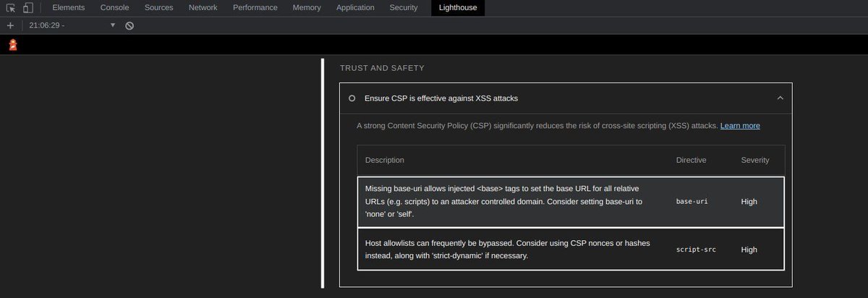Switch to the Elements tab
The image size is (868, 298).
click(69, 8)
